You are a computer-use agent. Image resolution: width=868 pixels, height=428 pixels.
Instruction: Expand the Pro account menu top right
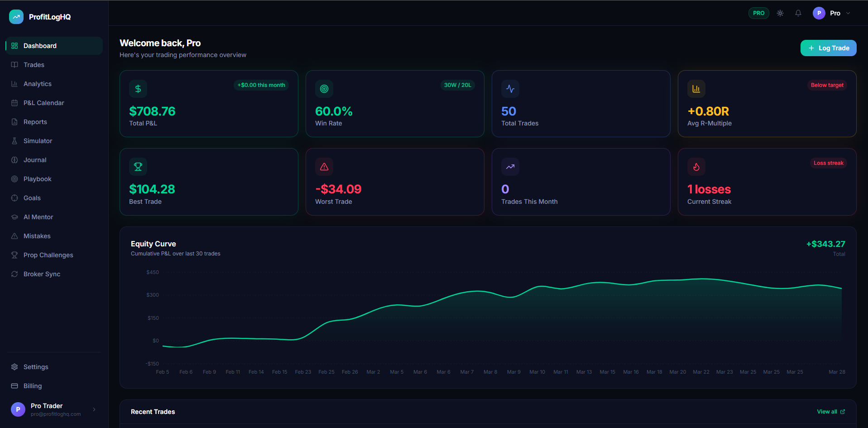[833, 13]
